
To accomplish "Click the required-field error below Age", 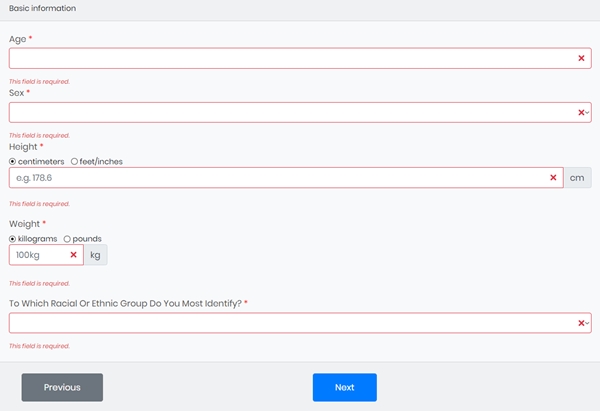I will click(x=39, y=82).
